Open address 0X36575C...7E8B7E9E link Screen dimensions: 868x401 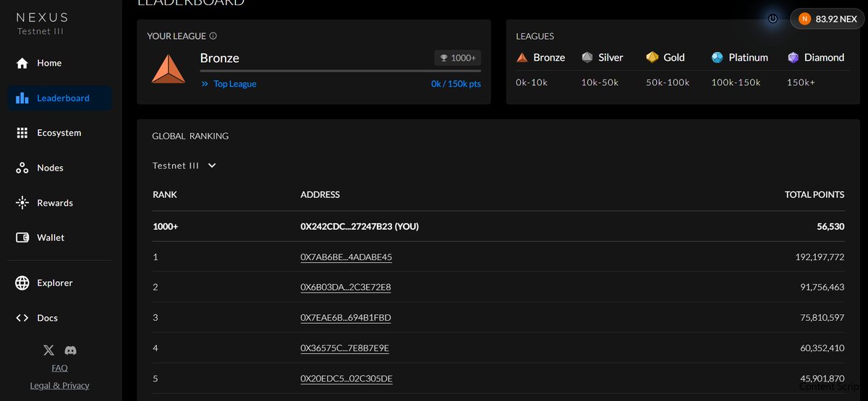[x=344, y=348]
